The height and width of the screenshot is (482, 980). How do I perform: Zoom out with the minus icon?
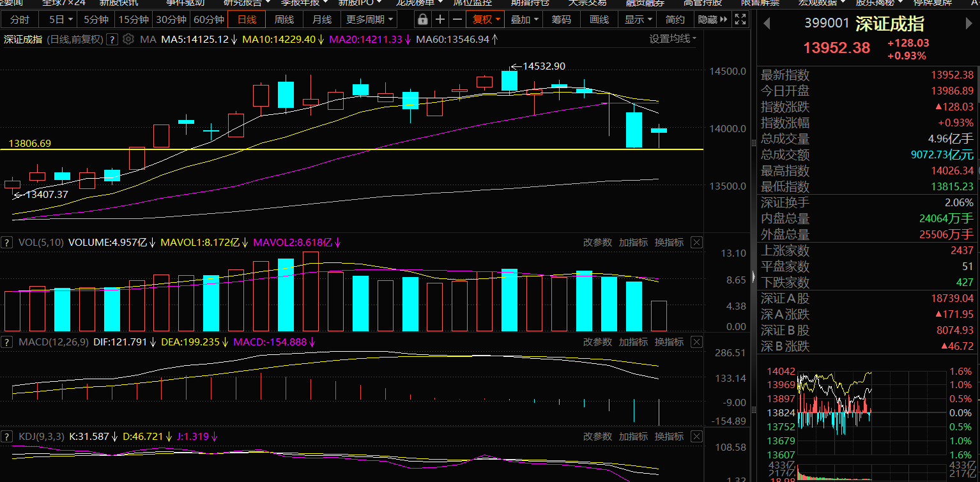(x=457, y=19)
